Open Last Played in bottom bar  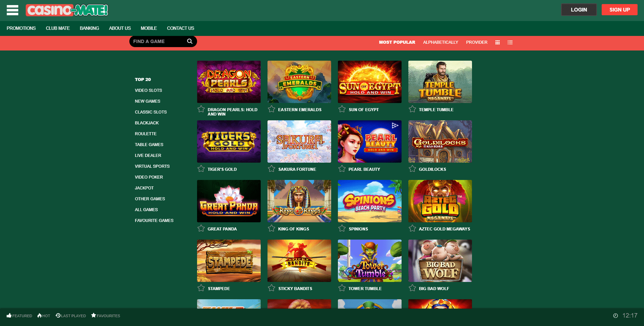click(71, 315)
